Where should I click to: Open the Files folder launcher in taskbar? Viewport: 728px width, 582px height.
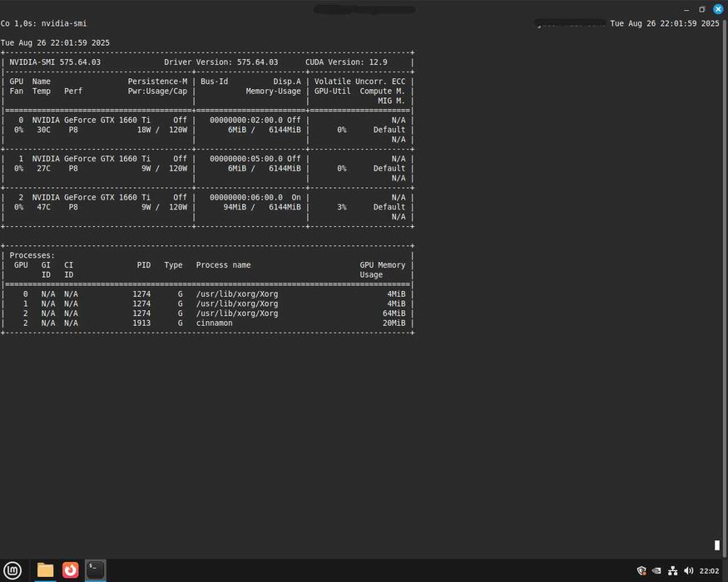click(x=45, y=570)
